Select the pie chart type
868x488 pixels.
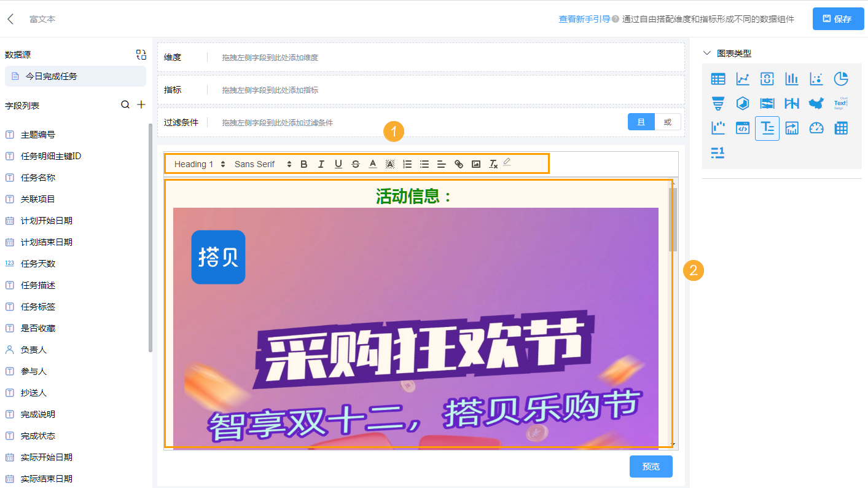click(x=840, y=79)
